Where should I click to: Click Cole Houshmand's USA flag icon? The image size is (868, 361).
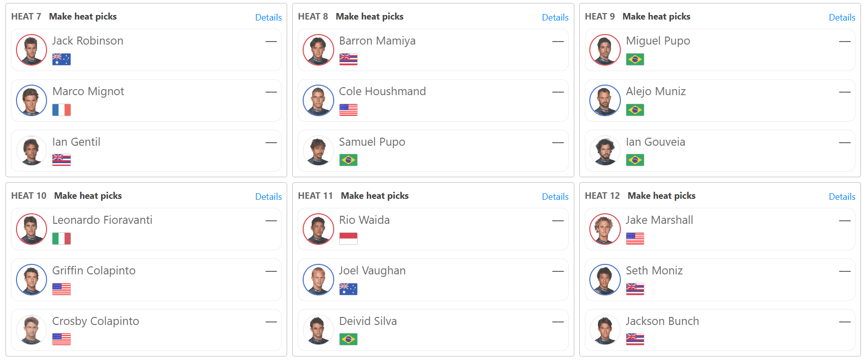point(348,110)
